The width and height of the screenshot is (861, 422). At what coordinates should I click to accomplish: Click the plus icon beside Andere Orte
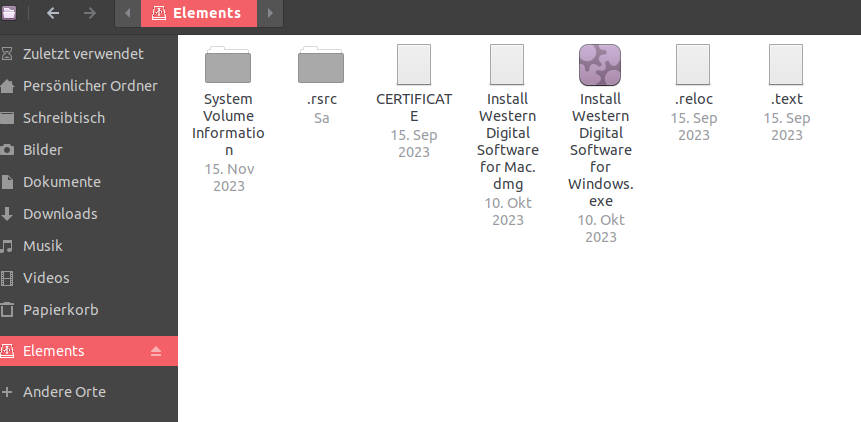7,392
